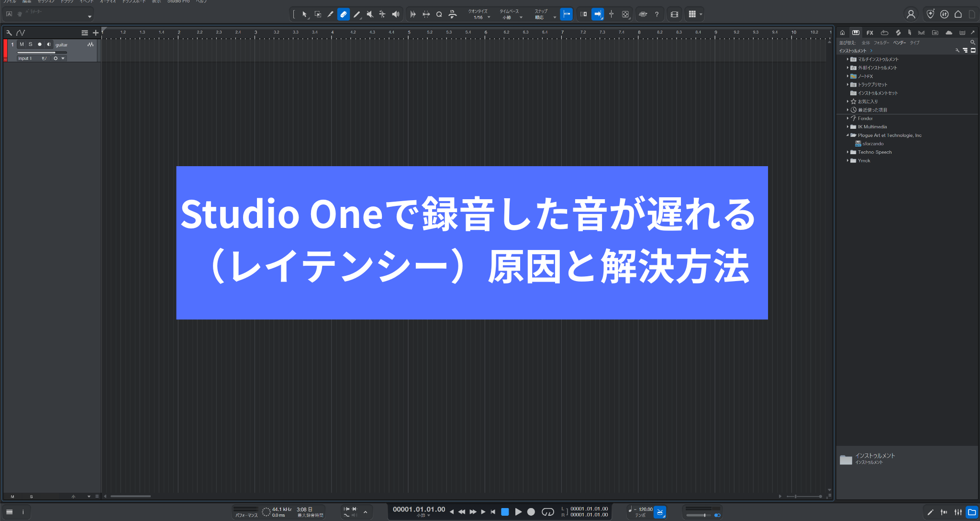The image size is (980, 521).
Task: Switch to the FX effects browser tab
Action: (x=870, y=33)
